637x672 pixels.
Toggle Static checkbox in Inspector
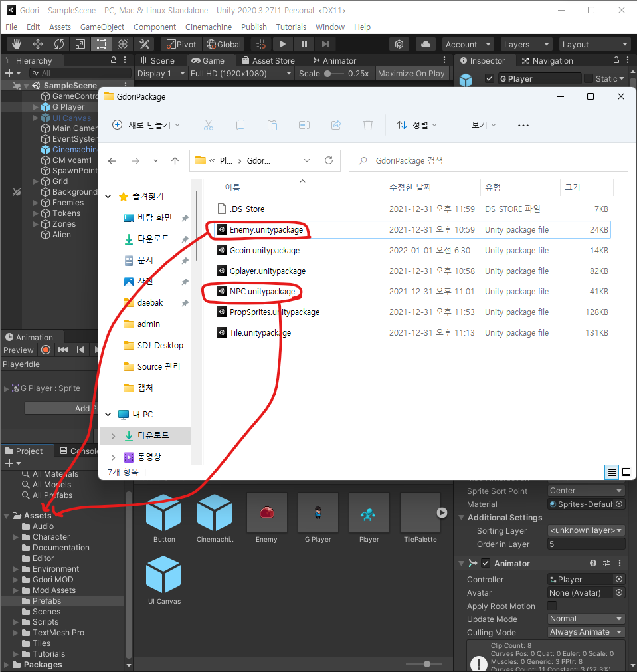(x=589, y=78)
